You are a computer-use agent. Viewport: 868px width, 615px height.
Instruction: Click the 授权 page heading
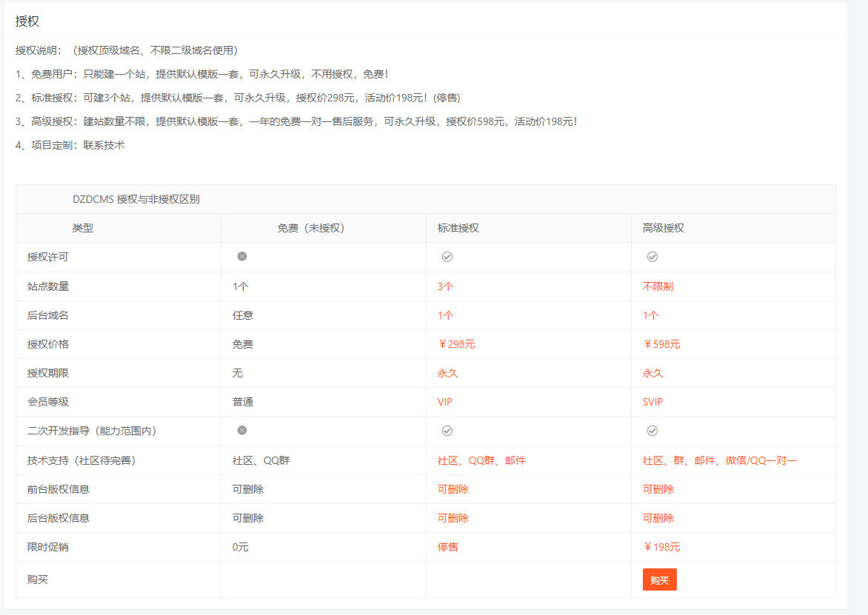pyautogui.click(x=27, y=21)
